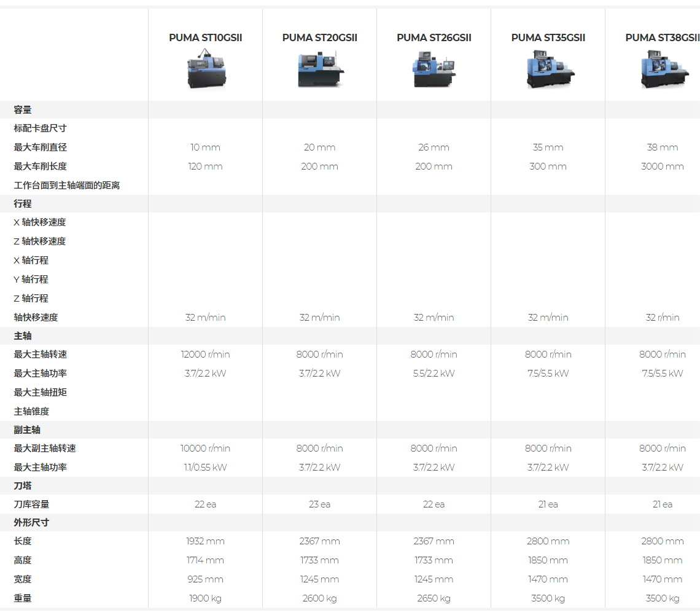Click the 最大车削直径 row label

click(40, 147)
